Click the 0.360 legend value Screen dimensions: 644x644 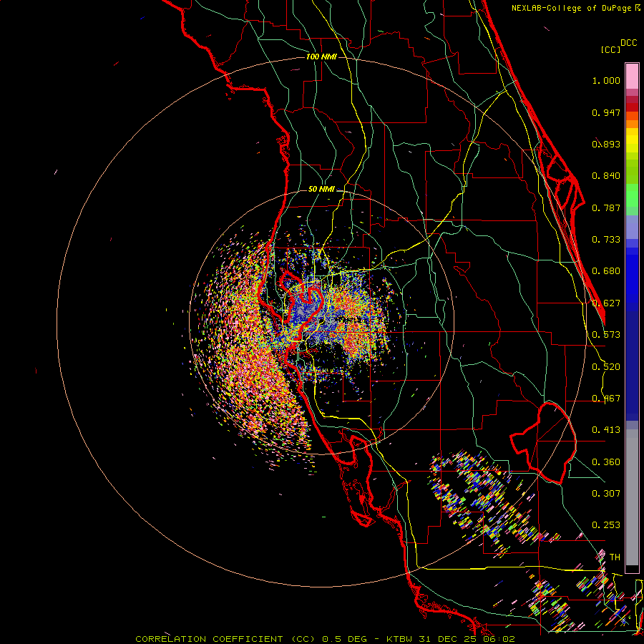tap(606, 462)
